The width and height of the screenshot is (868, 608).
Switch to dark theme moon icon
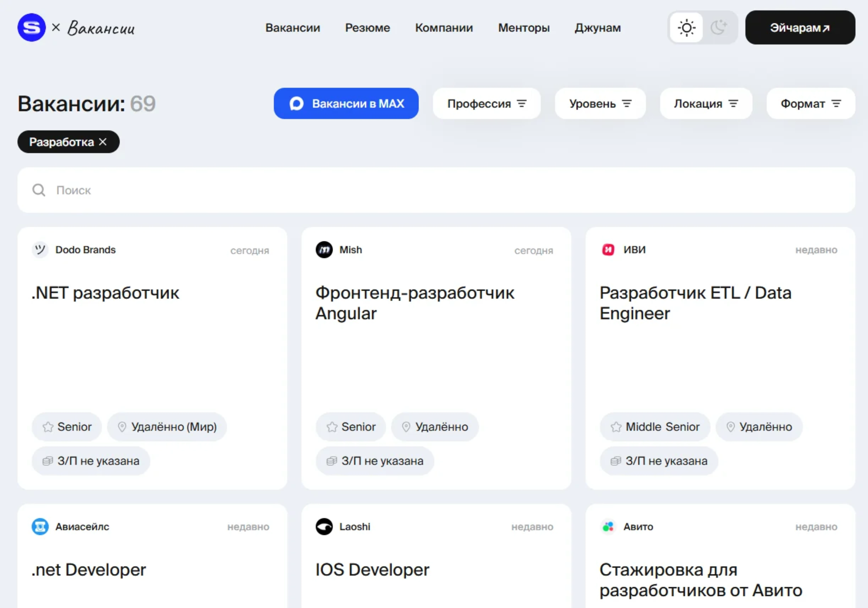(719, 28)
